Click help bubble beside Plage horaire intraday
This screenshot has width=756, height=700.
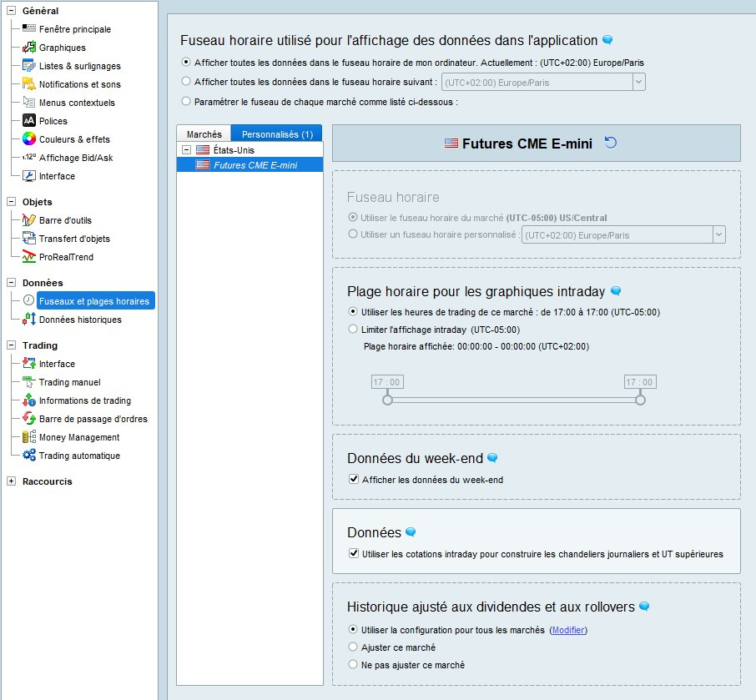click(x=616, y=290)
